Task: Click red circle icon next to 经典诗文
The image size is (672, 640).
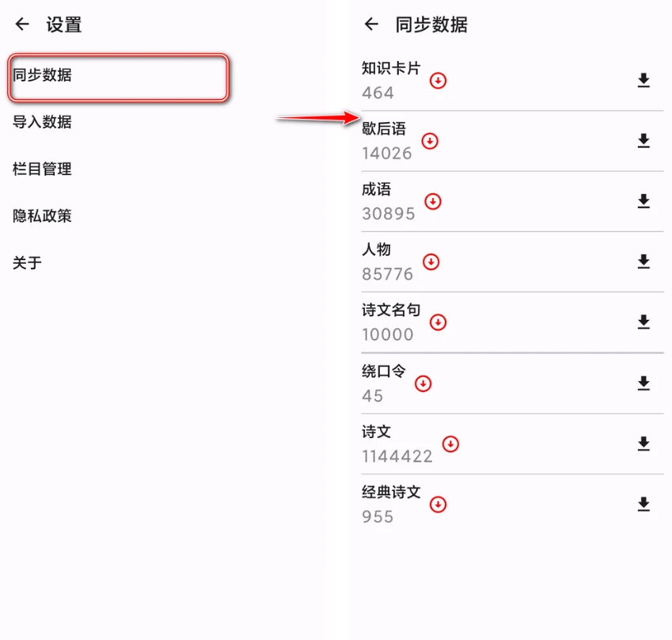Action: click(438, 504)
